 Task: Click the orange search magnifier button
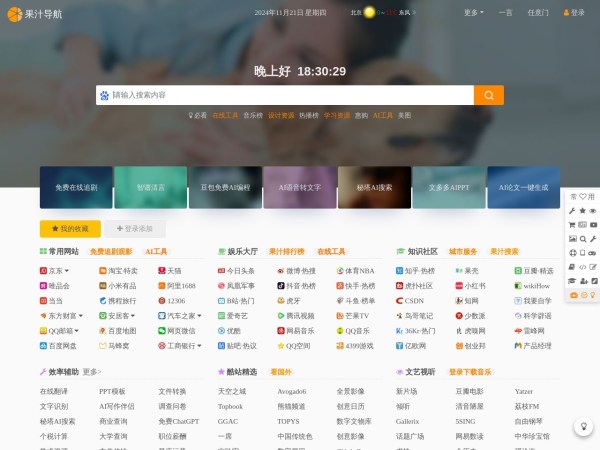tap(488, 95)
